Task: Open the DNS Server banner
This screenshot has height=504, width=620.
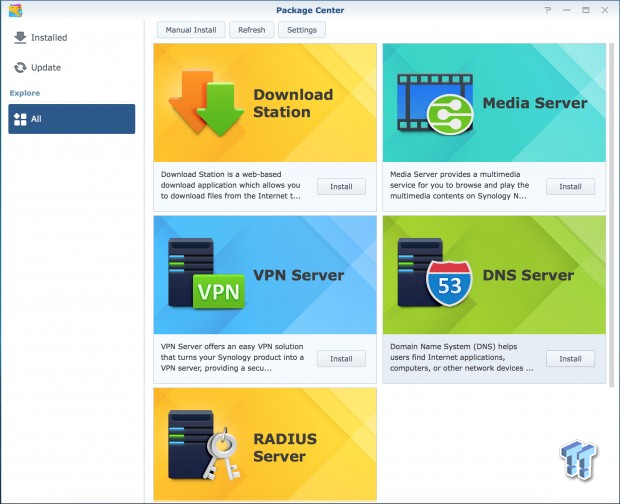Action: coord(494,275)
